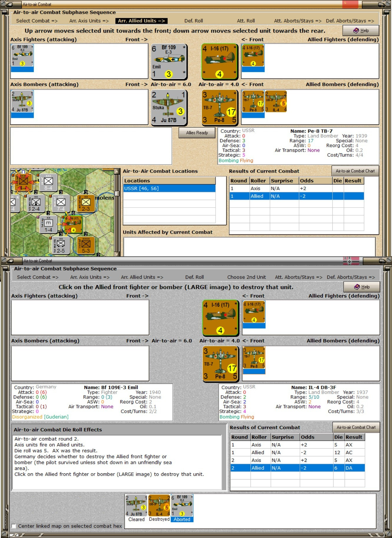392x538 pixels.
Task: Click large Bf 109 E-3 Emil front fighter
Action: 169,61
